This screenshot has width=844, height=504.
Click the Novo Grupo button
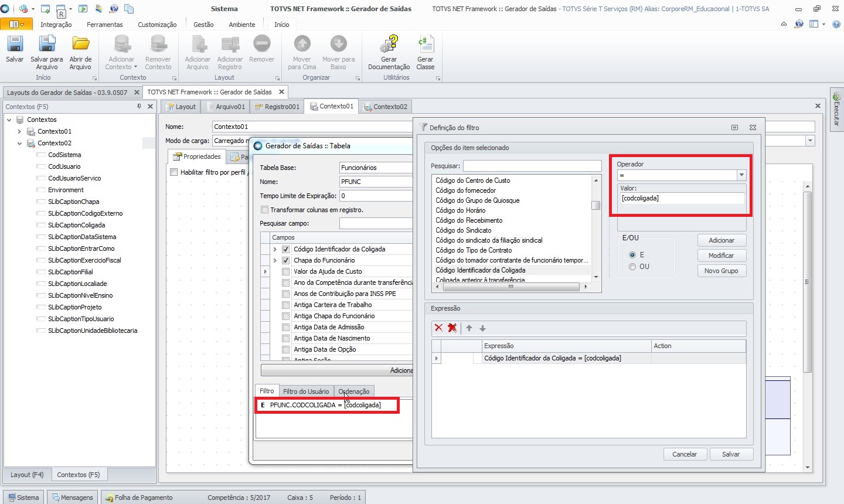click(722, 271)
